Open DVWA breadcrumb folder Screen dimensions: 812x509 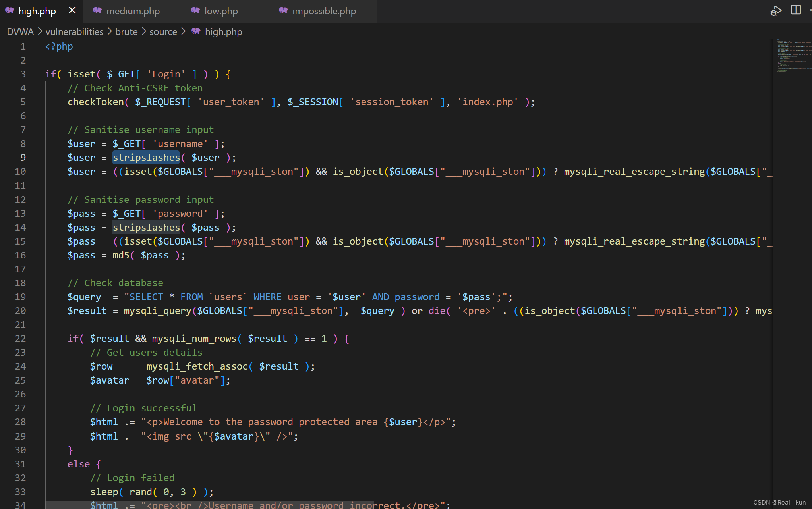click(20, 32)
